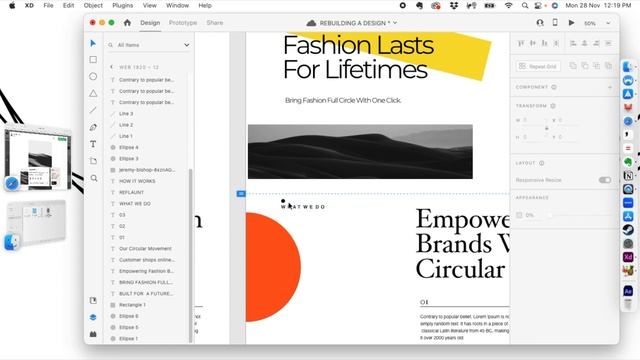Click the Align Center horizontal icon

584,43
